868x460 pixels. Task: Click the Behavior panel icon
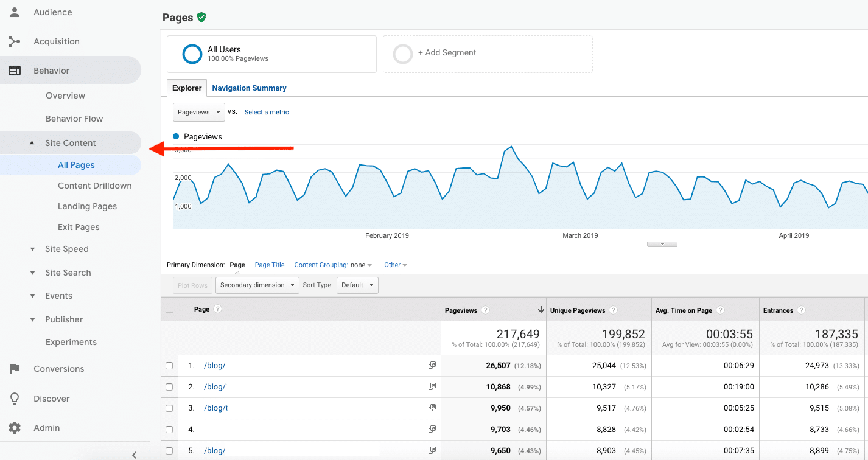tap(15, 70)
